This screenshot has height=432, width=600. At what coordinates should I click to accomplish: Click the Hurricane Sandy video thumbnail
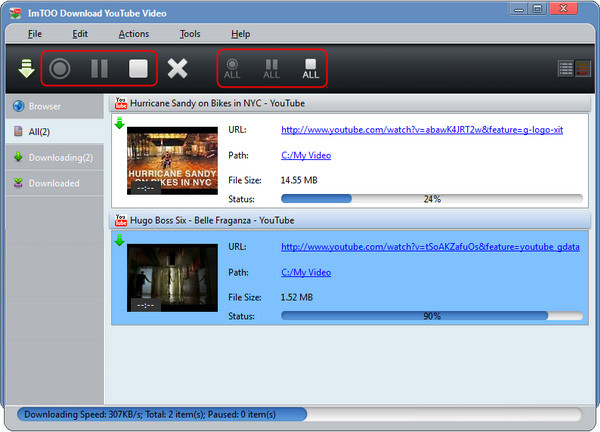[x=172, y=161]
